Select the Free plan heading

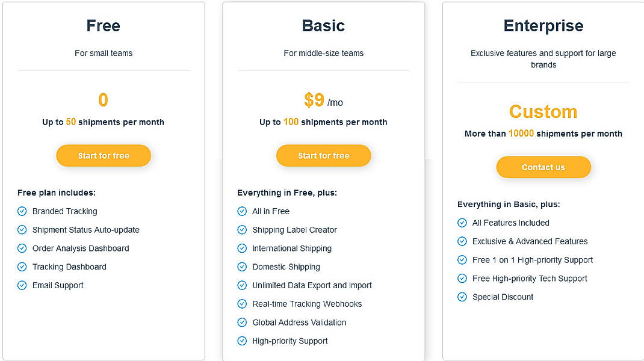coord(103,26)
